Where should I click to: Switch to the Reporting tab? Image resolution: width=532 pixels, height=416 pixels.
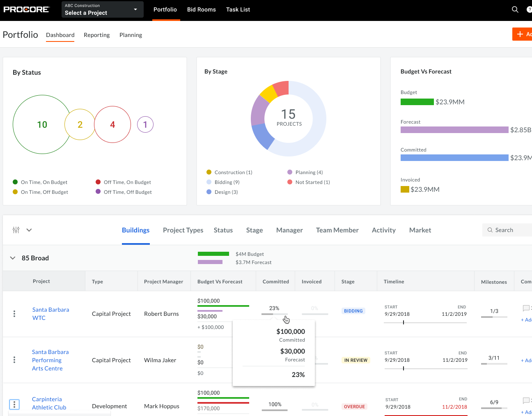tap(97, 35)
